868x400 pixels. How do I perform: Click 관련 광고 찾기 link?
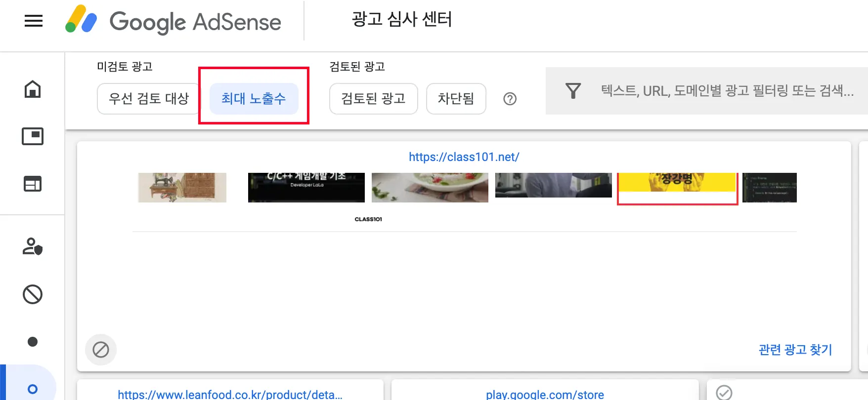(x=795, y=350)
